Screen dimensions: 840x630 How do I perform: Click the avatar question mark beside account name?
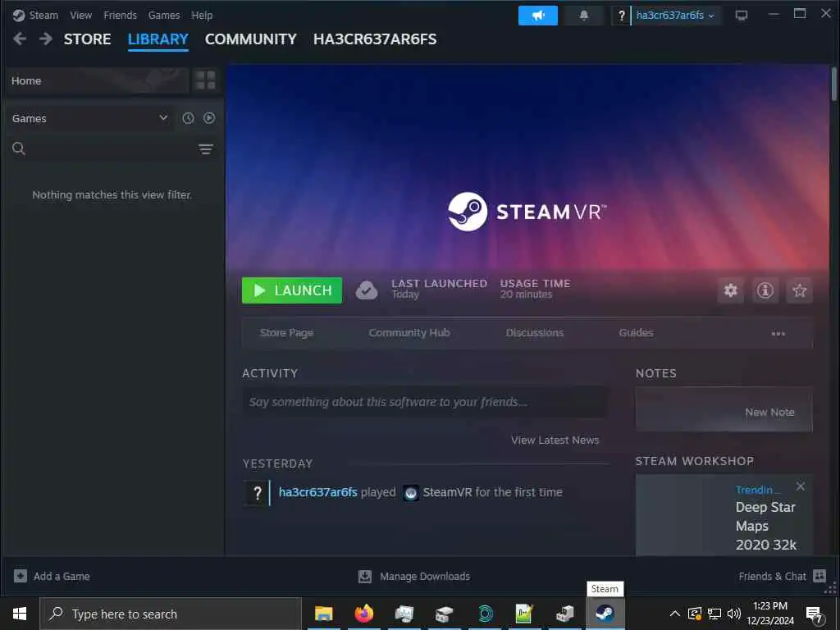point(622,16)
